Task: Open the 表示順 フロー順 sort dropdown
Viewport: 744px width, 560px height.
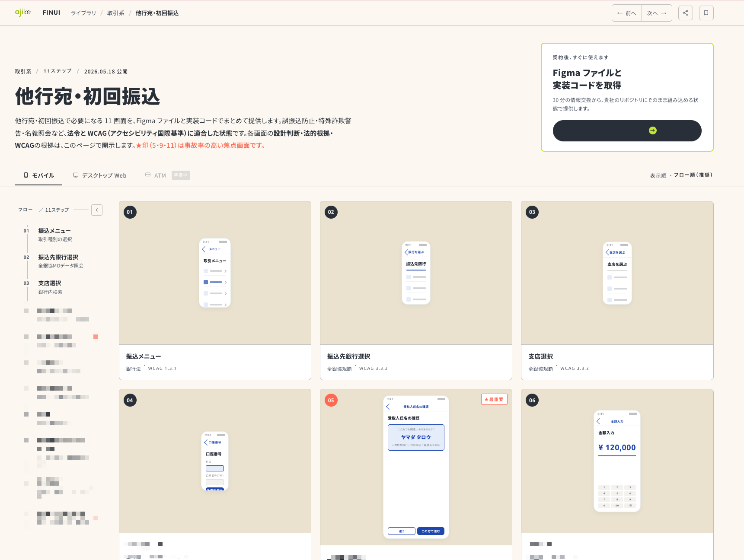Action: tap(681, 175)
